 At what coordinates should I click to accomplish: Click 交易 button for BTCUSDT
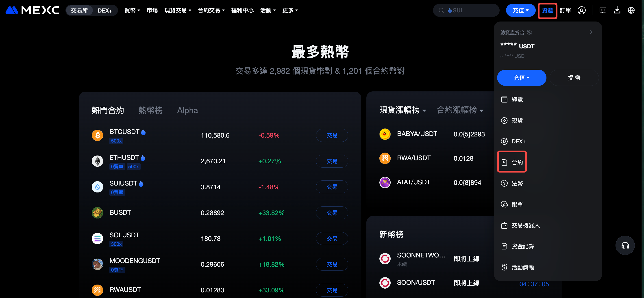332,135
